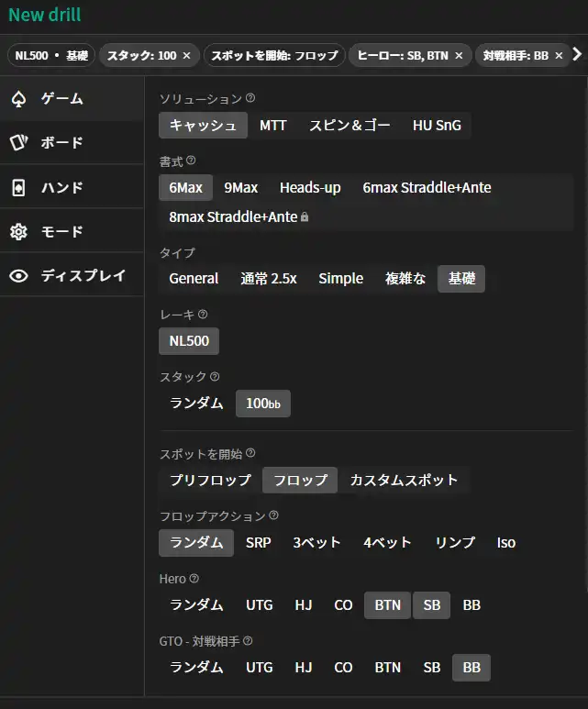This screenshot has height=709, width=588.
Task: Select MTT solution type
Action: coord(272,126)
